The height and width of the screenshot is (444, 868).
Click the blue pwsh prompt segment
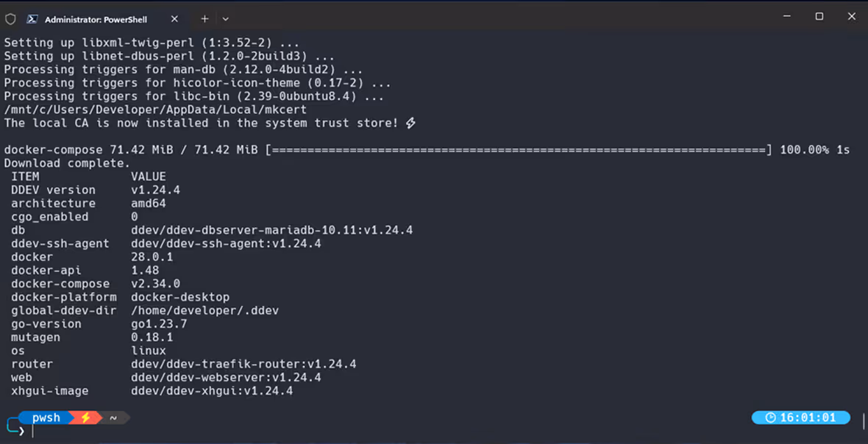46,418
